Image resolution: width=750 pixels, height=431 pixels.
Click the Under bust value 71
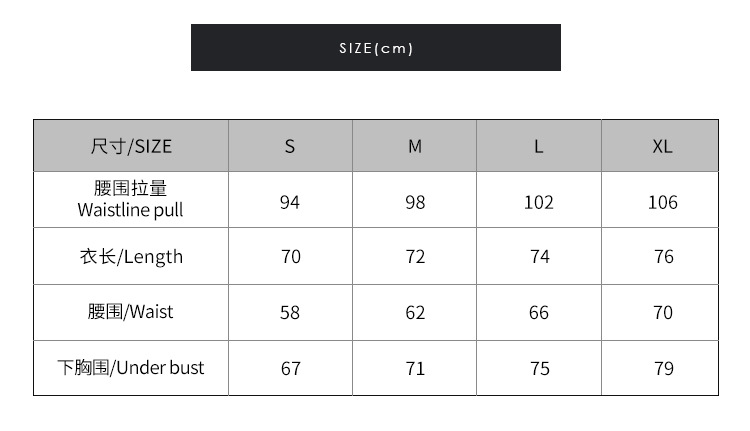point(415,369)
